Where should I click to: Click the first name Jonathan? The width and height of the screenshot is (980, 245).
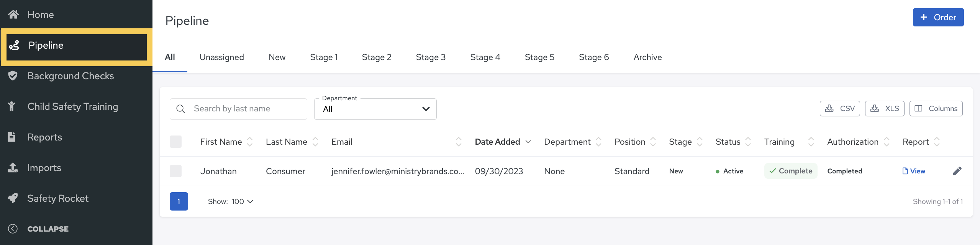click(218, 171)
